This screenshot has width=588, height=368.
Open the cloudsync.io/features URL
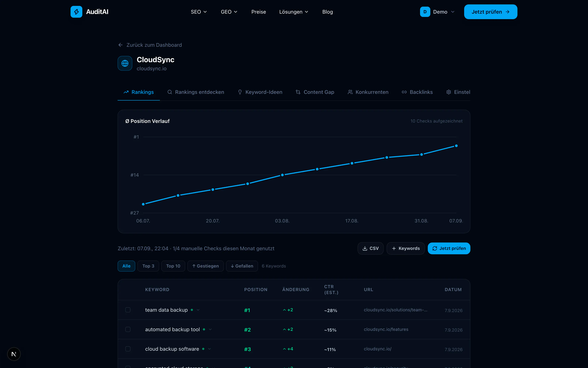(386, 329)
